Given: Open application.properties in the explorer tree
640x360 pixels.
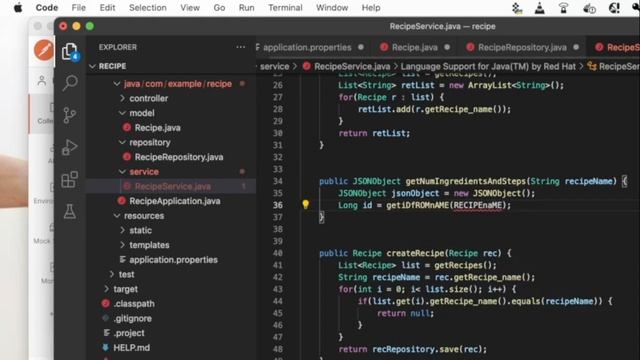Looking at the screenshot, I should pyautogui.click(x=173, y=260).
